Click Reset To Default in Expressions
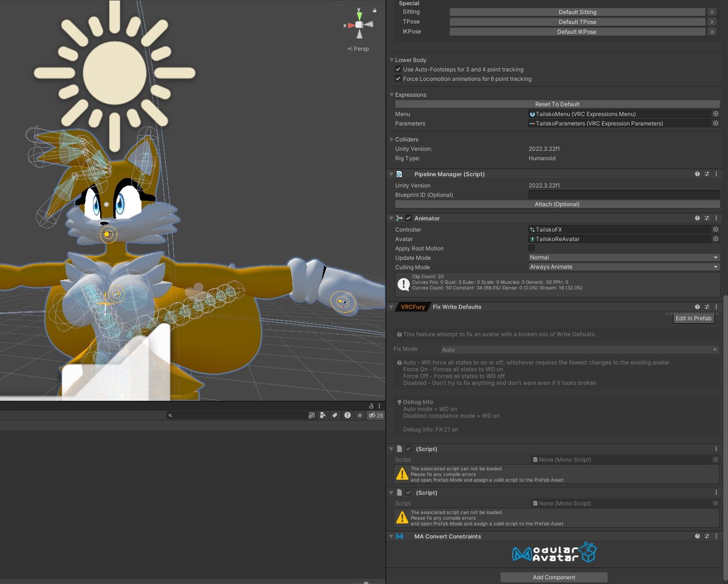728x584 pixels. (557, 104)
